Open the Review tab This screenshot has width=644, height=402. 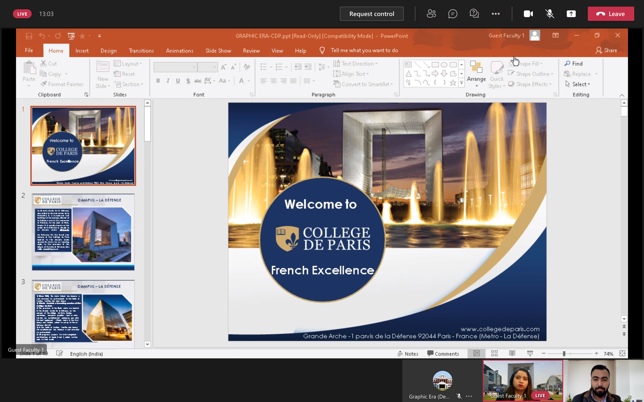[251, 51]
